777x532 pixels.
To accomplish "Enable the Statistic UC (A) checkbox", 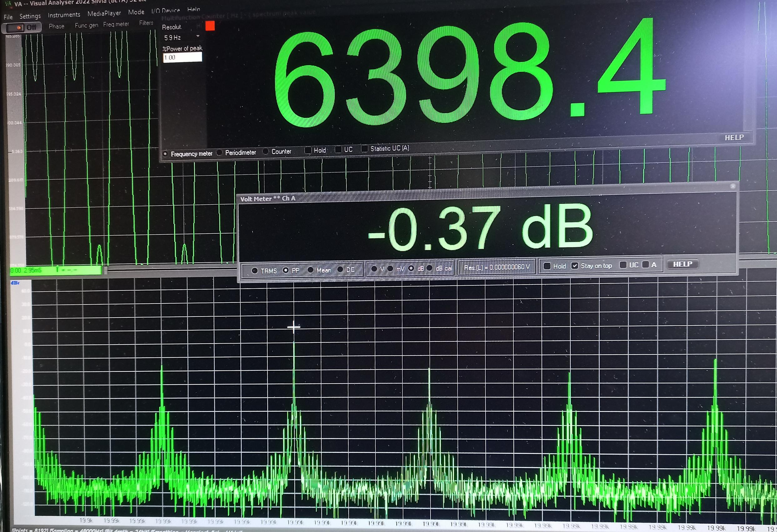I will tap(365, 148).
